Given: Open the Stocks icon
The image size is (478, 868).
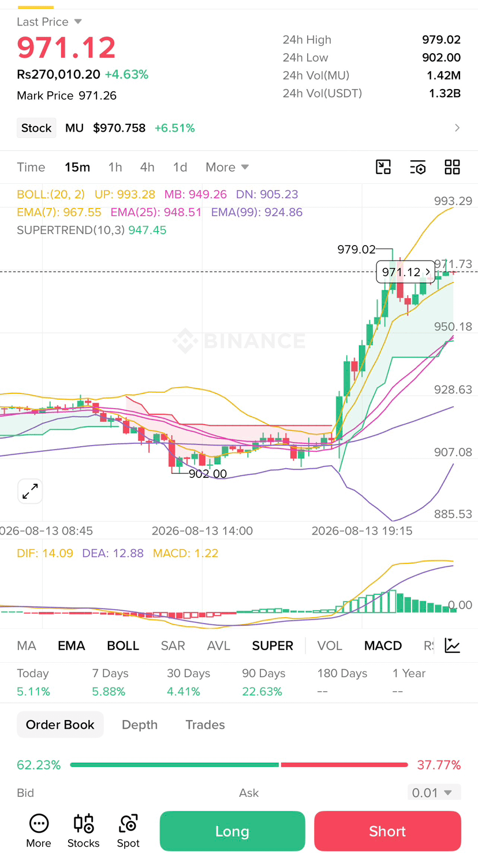Looking at the screenshot, I should (x=84, y=831).
